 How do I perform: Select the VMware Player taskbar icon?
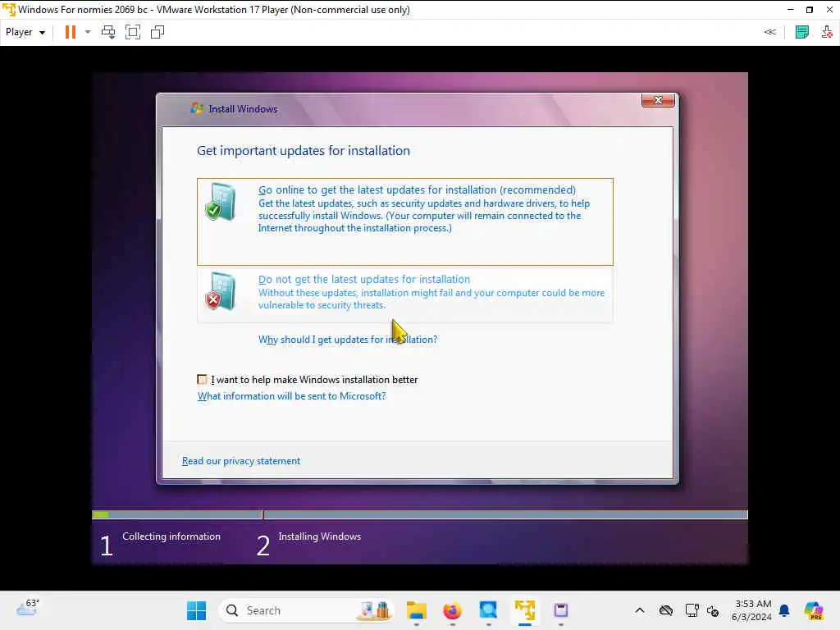[525, 610]
